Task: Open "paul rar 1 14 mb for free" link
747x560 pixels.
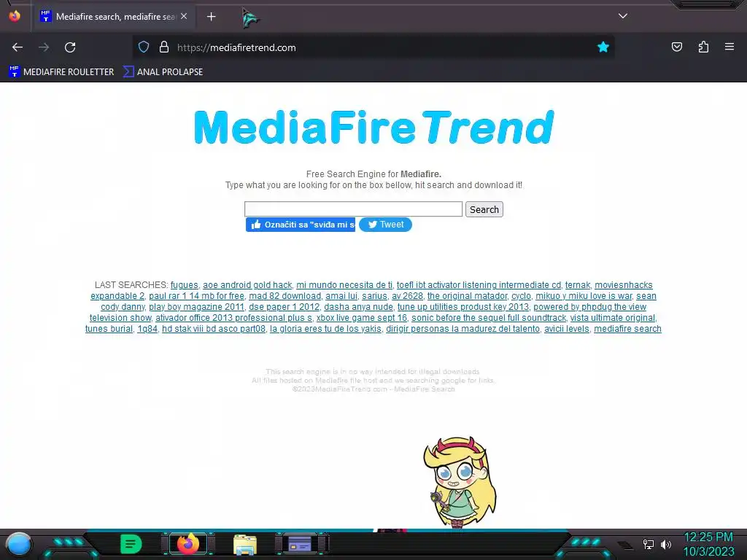Action: point(196,296)
